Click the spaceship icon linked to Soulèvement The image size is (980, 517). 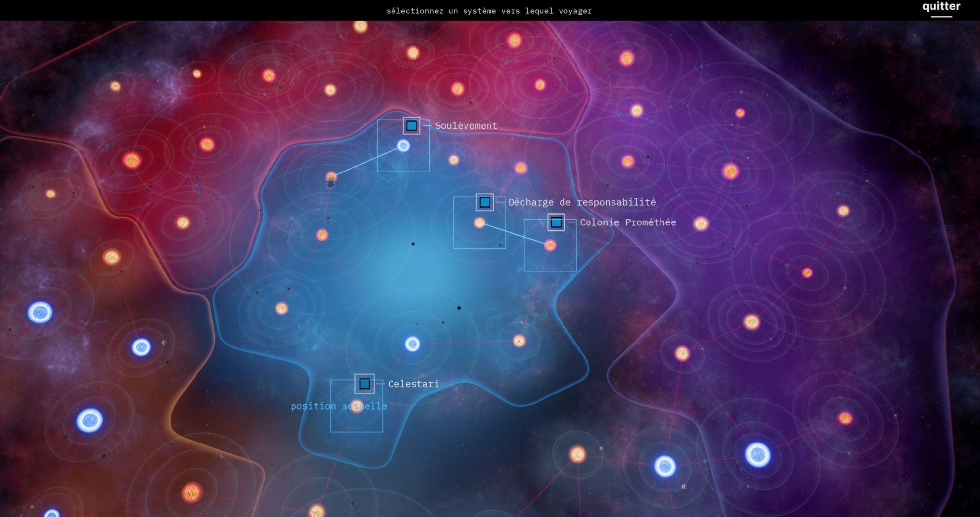point(331,183)
